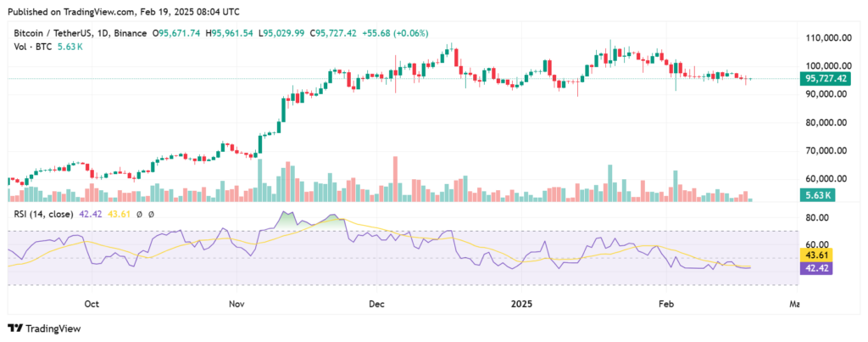The height and width of the screenshot is (342, 868).
Task: Click the Dec label on time axis
Action: click(x=377, y=302)
